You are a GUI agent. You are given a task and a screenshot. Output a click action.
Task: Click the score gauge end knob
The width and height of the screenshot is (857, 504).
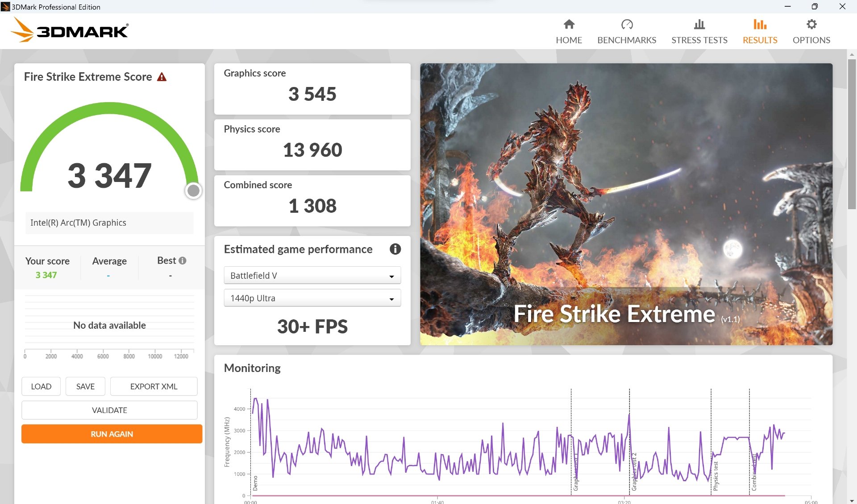(x=193, y=190)
